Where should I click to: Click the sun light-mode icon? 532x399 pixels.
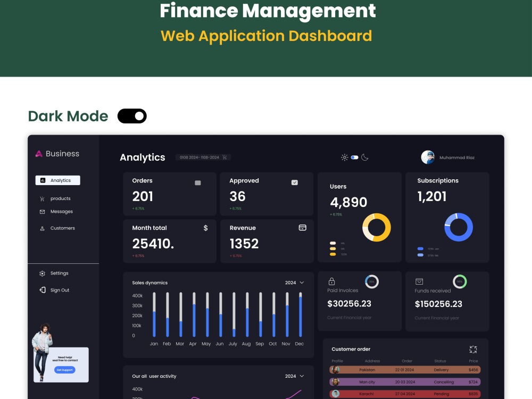pyautogui.click(x=344, y=157)
